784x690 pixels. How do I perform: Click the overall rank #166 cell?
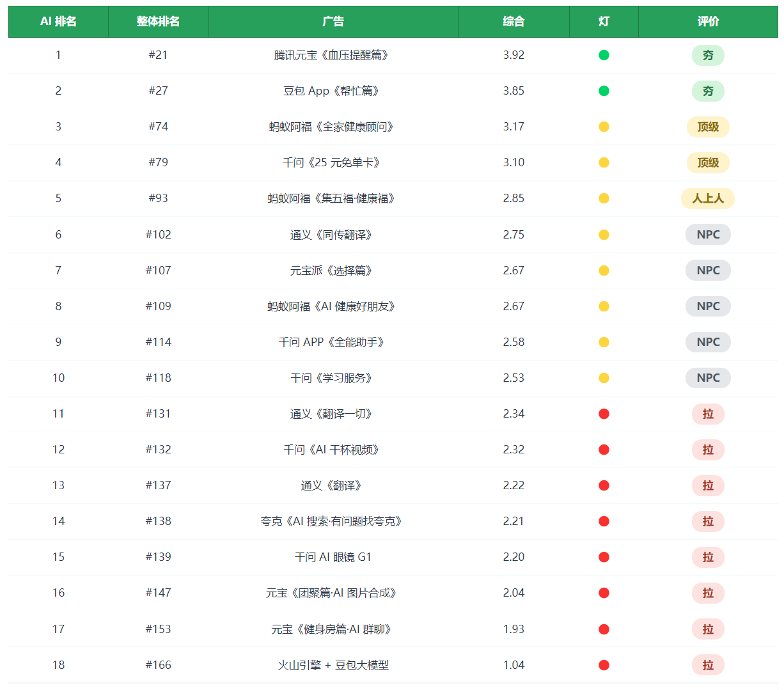(158, 665)
